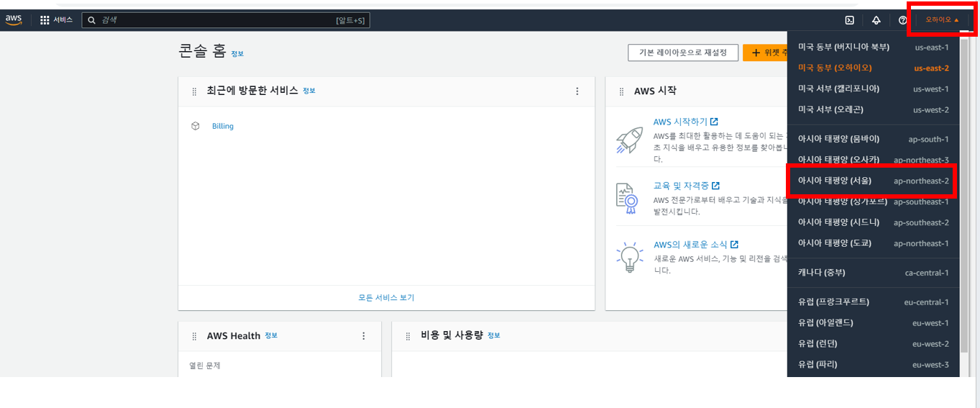Image resolution: width=980 pixels, height=408 pixels.
Task: Select Asia Pacific (Tokyo) ap-northeast-1
Action: click(874, 243)
